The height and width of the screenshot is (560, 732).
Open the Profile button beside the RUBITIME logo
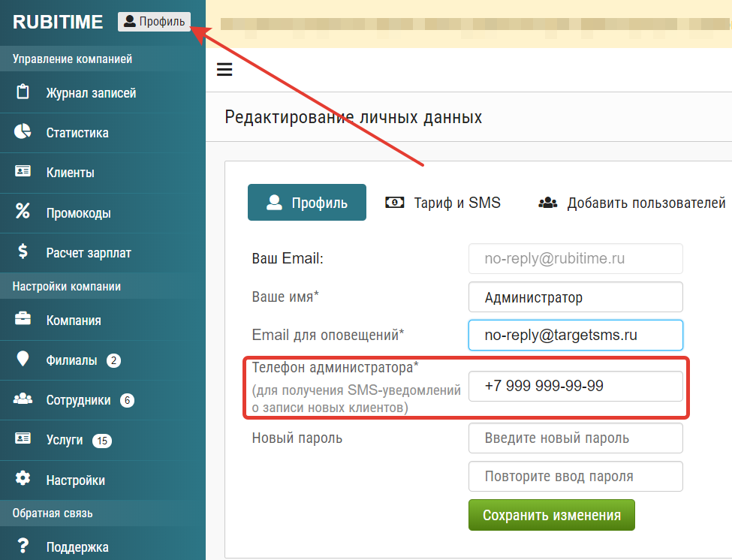[154, 22]
